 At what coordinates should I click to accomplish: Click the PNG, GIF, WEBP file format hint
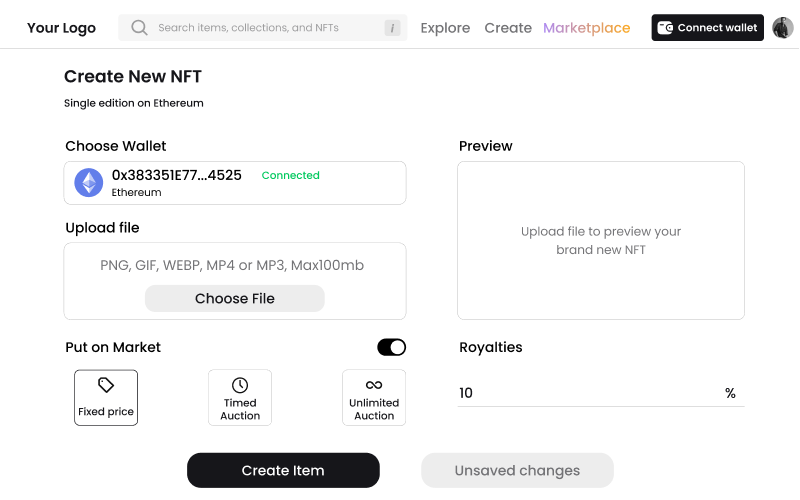[232, 265]
